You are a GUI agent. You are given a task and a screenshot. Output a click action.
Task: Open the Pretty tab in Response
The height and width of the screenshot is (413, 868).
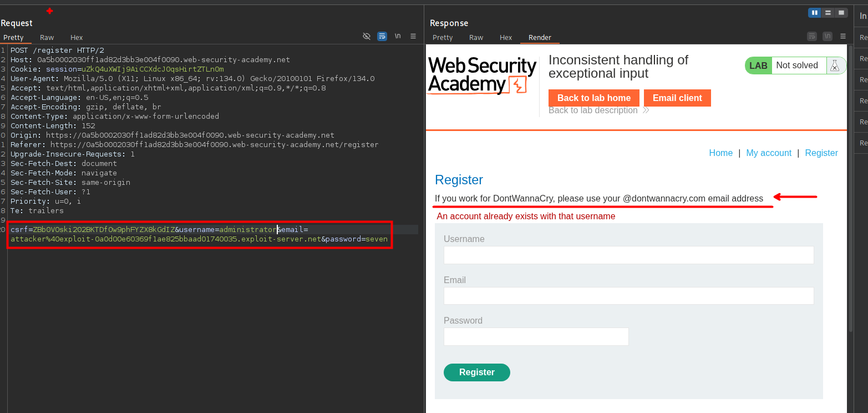[x=443, y=38]
